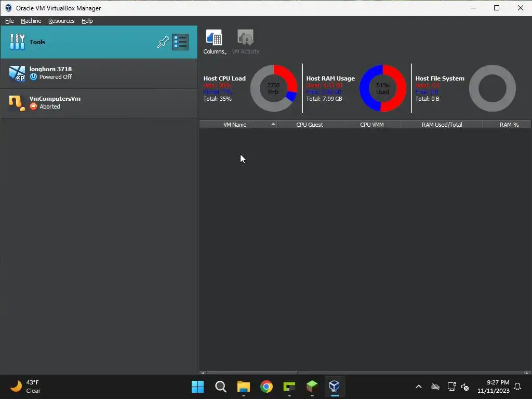Click the horizontal scrollbar in VM table
Screen dimensions: 532x399
[252, 373]
